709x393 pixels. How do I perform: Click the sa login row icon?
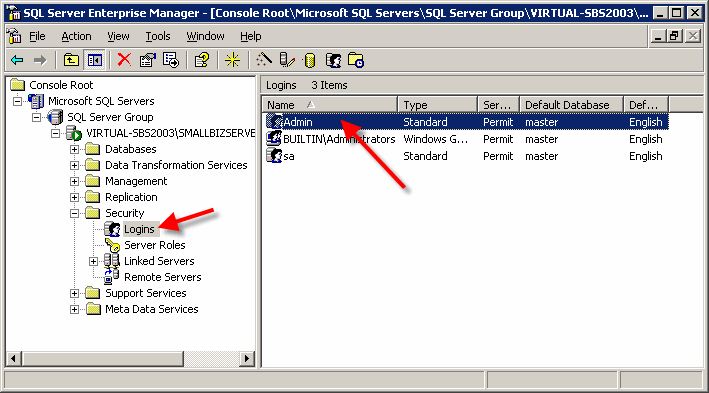(x=274, y=156)
